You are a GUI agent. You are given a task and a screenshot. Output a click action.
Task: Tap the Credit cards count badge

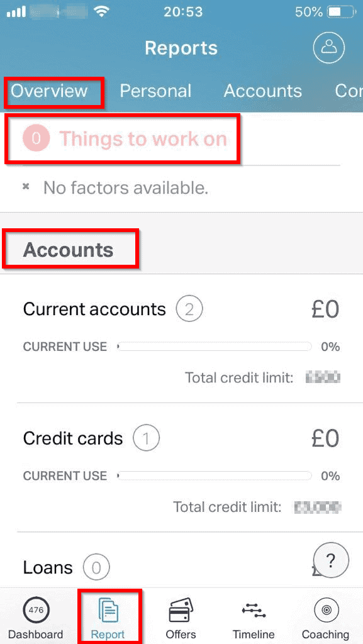tap(146, 438)
